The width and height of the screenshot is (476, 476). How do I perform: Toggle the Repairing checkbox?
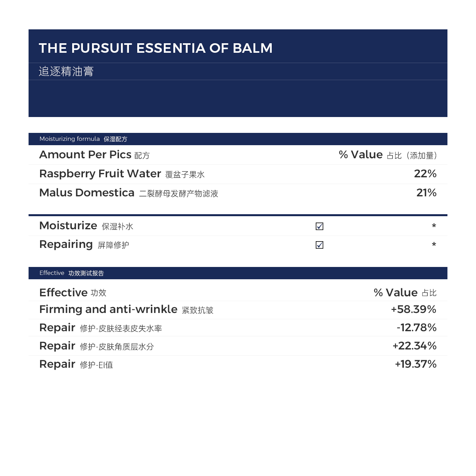pos(319,245)
